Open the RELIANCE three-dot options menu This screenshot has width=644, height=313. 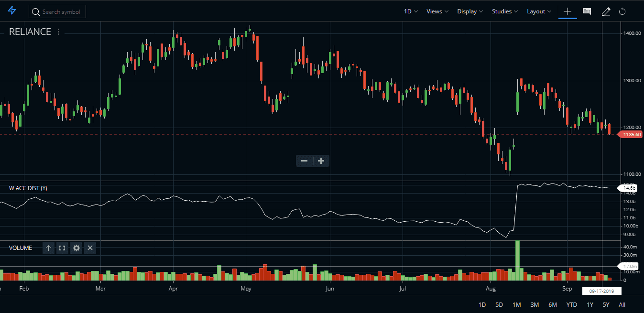click(x=59, y=32)
